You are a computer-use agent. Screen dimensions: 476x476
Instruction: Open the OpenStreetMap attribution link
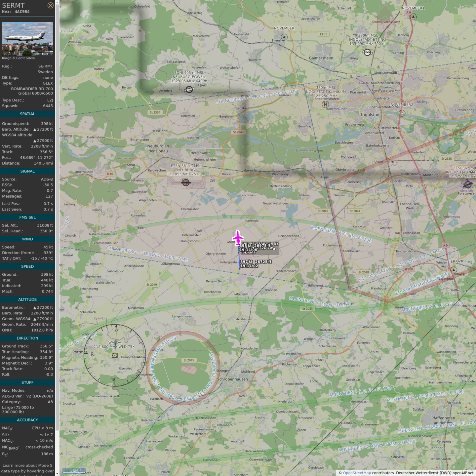click(357, 473)
